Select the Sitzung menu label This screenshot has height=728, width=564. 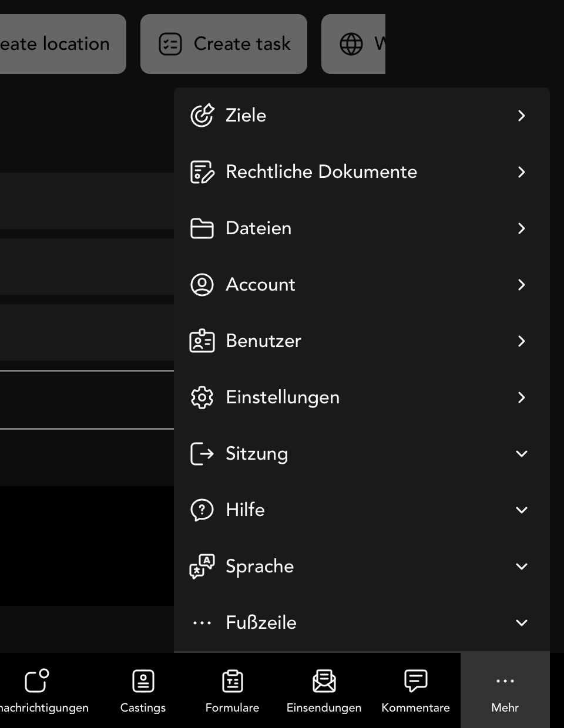257,454
